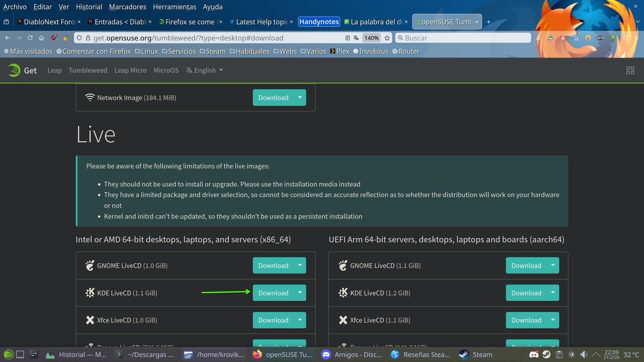This screenshot has width=644, height=362.
Task: Open the English language dropdown
Action: (205, 70)
